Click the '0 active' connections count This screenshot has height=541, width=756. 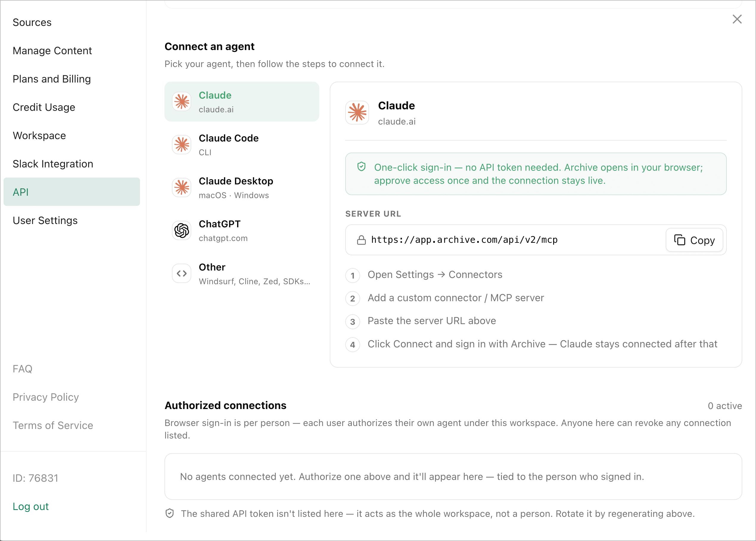click(x=725, y=406)
